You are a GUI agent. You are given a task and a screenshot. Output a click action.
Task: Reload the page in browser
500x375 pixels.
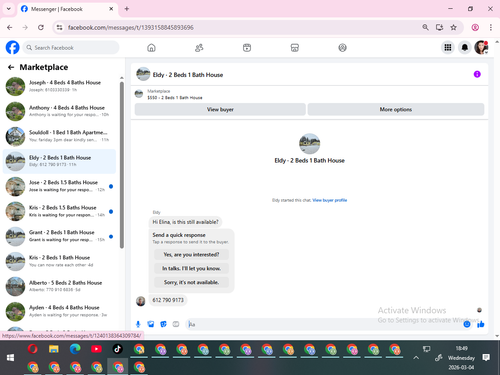[41, 27]
